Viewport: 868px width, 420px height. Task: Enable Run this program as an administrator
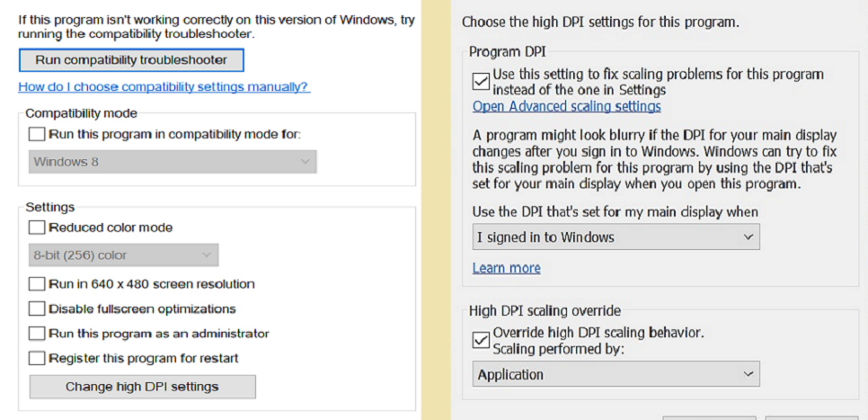37,334
